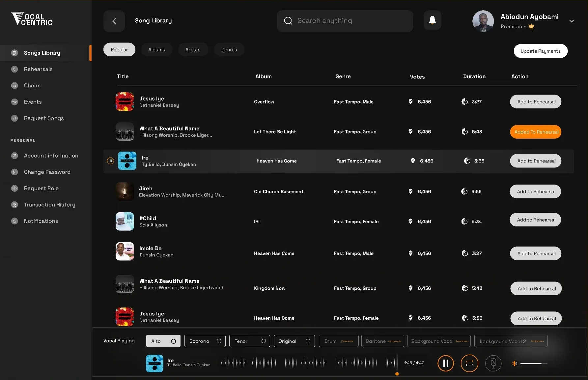Click the disabled Baritone track option

(x=382, y=341)
